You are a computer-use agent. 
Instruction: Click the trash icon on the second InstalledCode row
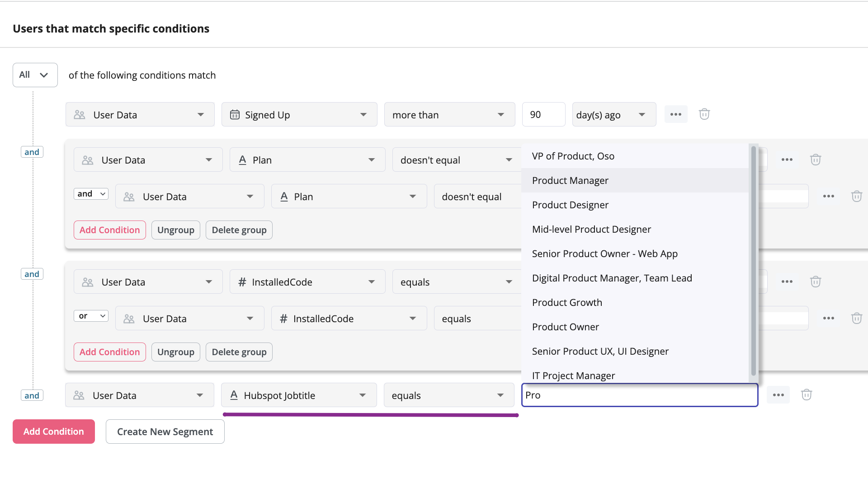pyautogui.click(x=857, y=318)
